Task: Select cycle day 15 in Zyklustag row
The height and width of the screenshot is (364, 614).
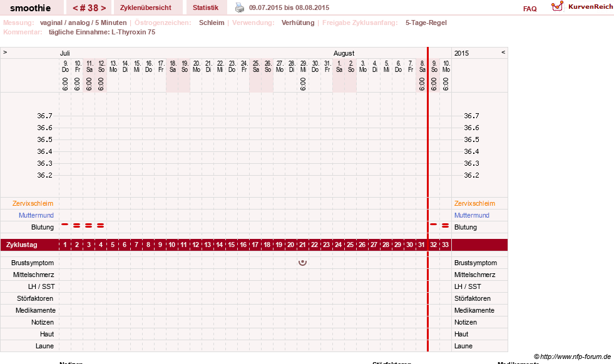Action: point(232,245)
